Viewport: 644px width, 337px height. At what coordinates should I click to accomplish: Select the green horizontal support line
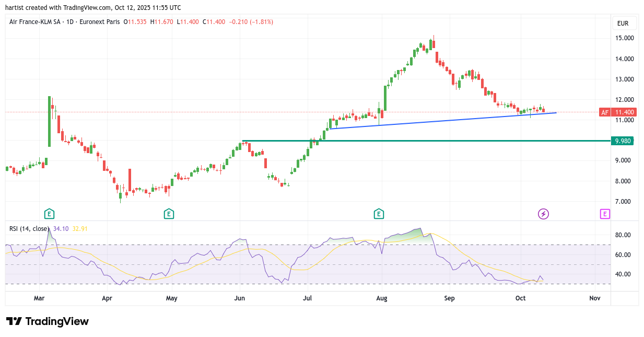(418, 141)
